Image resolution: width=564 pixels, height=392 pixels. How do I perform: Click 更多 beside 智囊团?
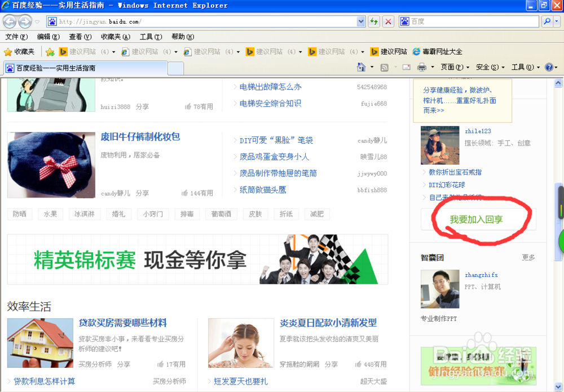(528, 258)
